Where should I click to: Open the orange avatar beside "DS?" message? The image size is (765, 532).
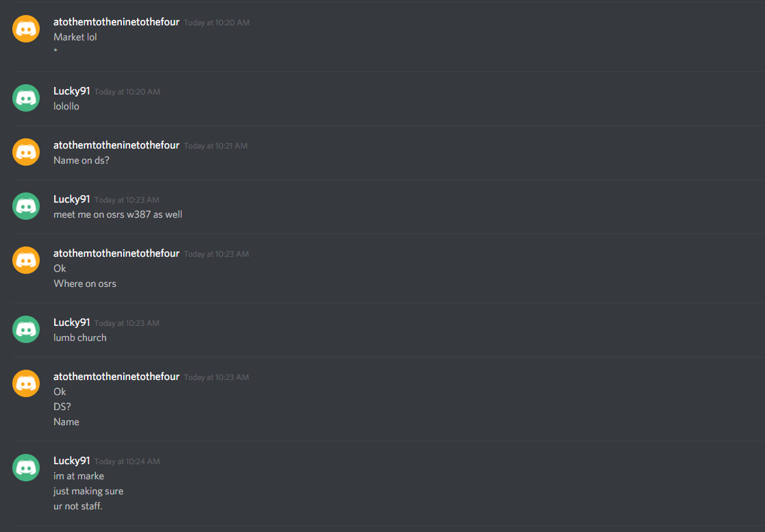(x=26, y=383)
